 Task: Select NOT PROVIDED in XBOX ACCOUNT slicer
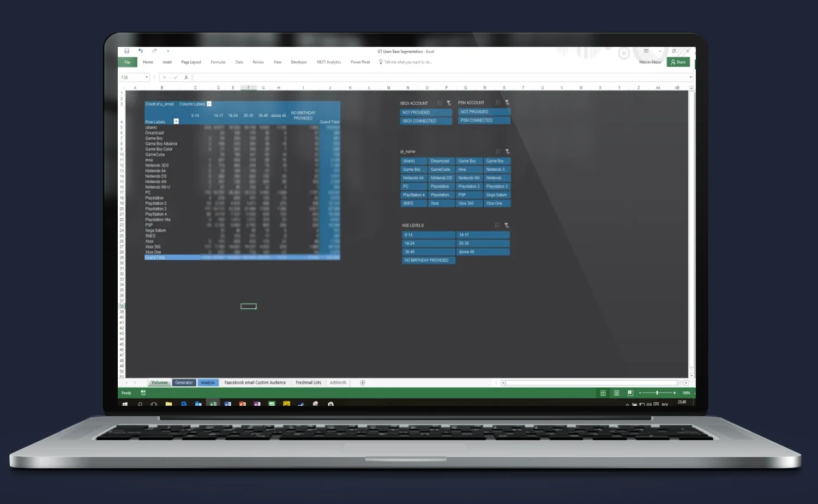coord(426,112)
